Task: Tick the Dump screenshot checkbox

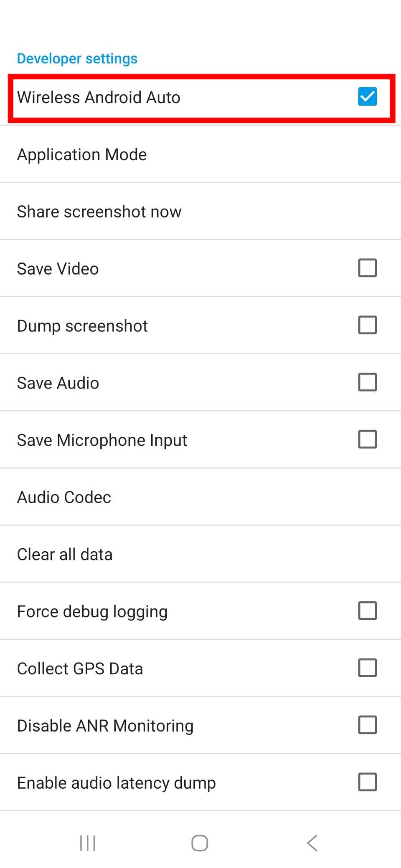Action: [x=368, y=325]
